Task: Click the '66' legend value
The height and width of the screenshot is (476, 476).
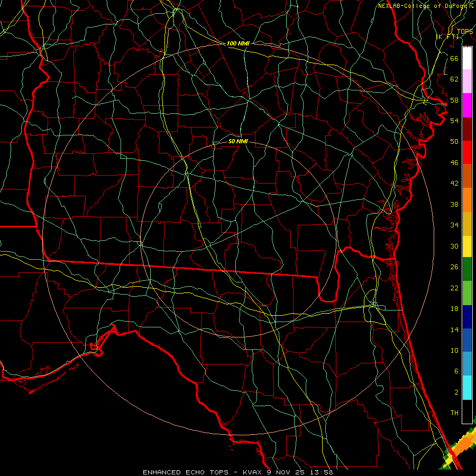Action: click(x=454, y=58)
